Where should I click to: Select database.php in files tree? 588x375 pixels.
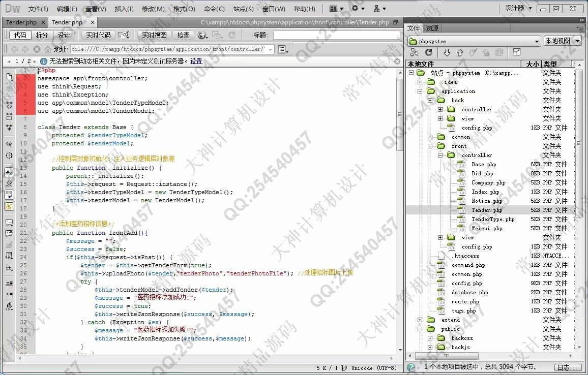point(469,293)
